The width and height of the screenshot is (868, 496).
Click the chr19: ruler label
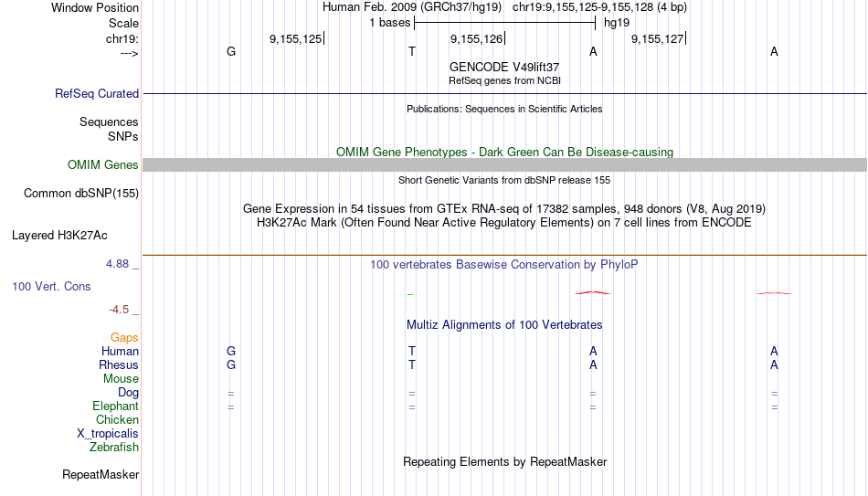coord(122,38)
